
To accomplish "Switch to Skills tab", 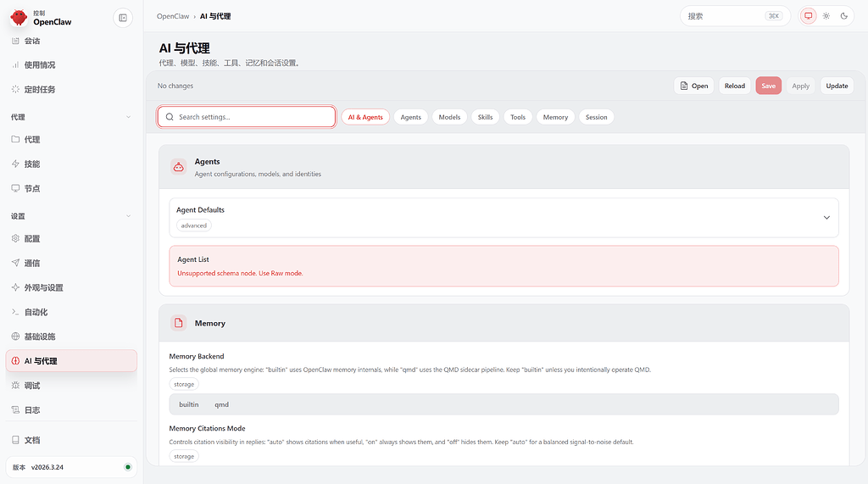I will click(485, 117).
